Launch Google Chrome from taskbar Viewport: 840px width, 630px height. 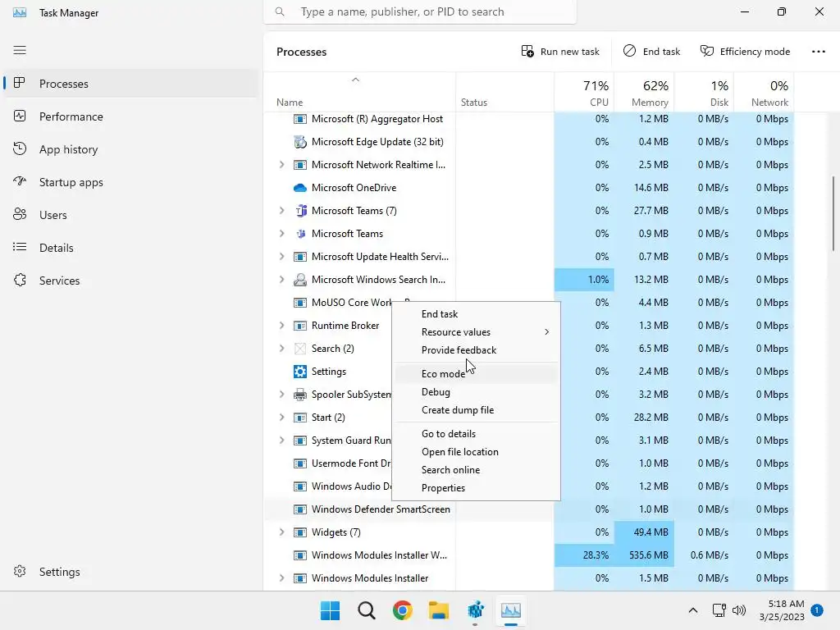point(402,610)
